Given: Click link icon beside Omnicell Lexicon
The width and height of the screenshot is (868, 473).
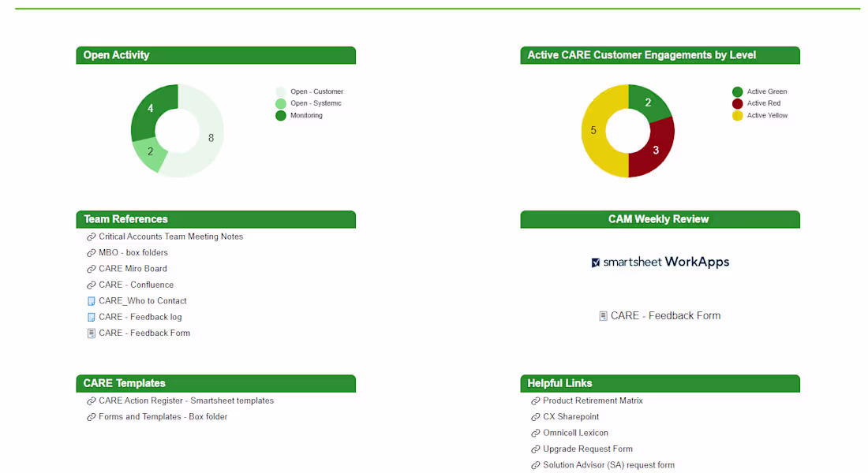Looking at the screenshot, I should [535, 433].
